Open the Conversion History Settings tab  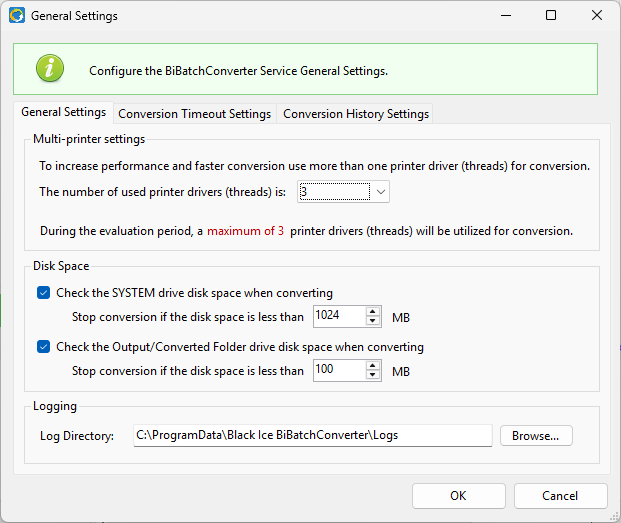(356, 114)
